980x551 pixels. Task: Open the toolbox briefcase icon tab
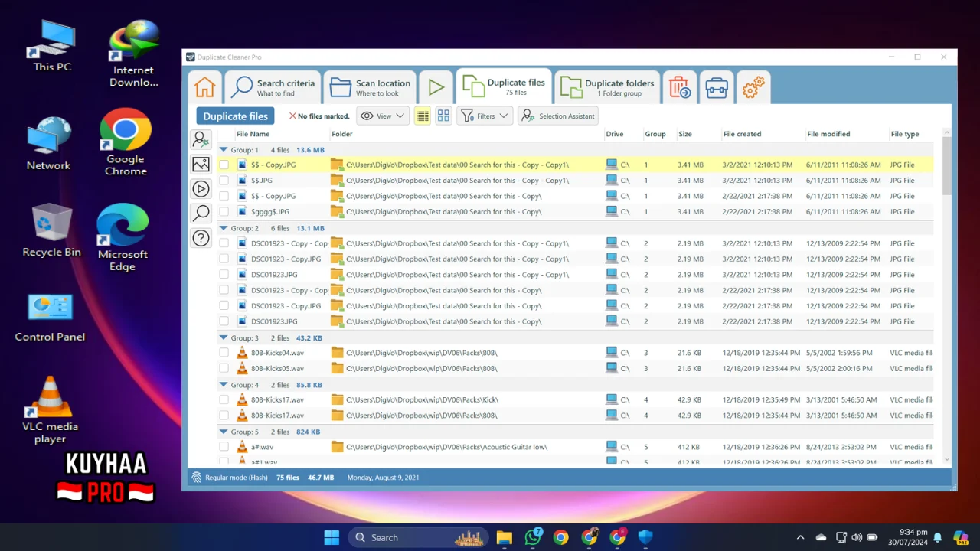717,87
